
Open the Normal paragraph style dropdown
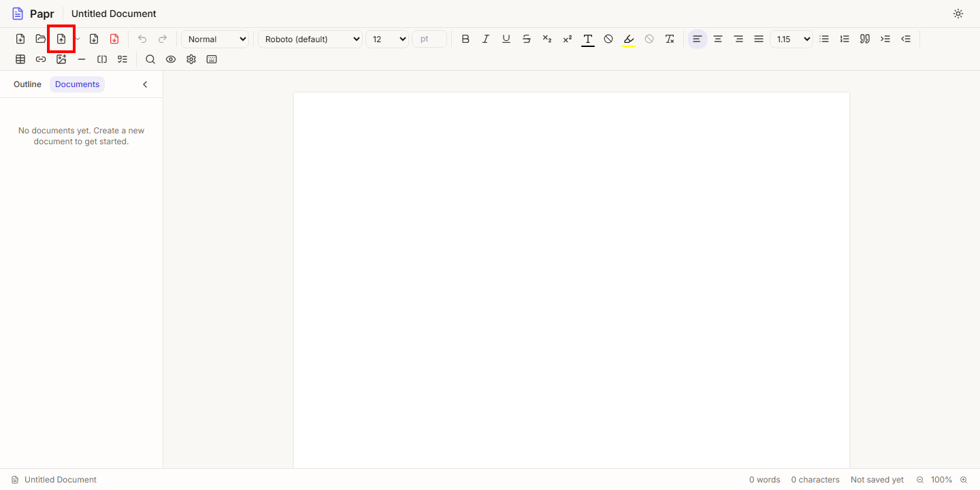pyautogui.click(x=216, y=39)
